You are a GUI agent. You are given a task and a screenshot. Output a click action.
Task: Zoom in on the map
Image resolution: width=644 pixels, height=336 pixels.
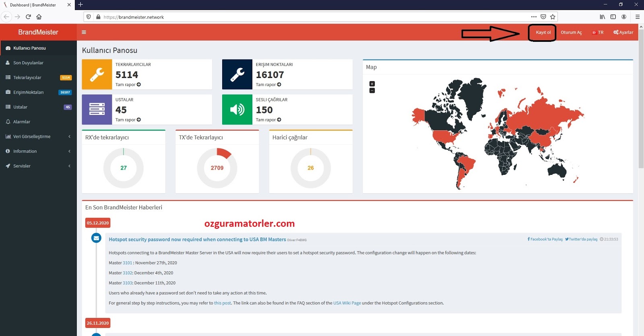[x=372, y=84]
